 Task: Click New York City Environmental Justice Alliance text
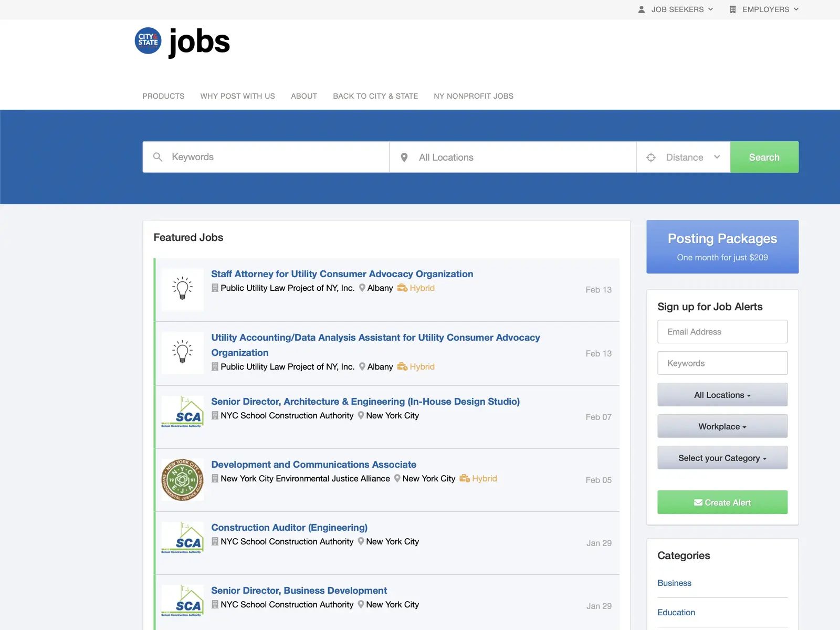[x=305, y=478]
